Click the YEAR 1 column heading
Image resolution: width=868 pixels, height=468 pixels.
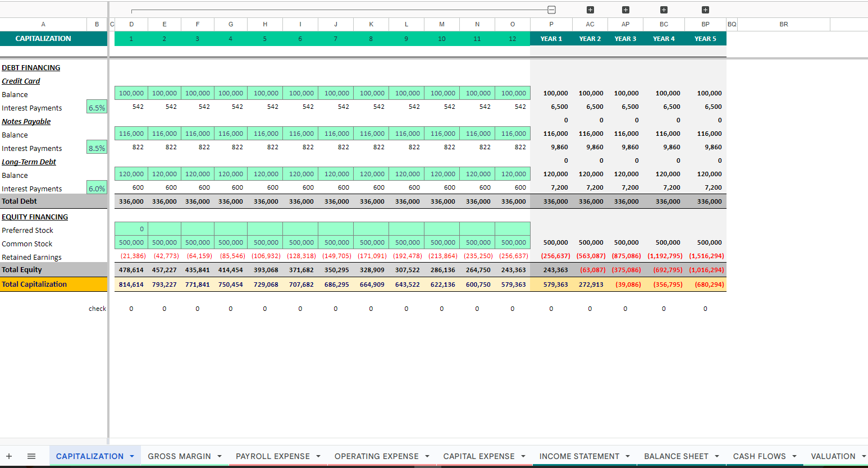pos(551,39)
